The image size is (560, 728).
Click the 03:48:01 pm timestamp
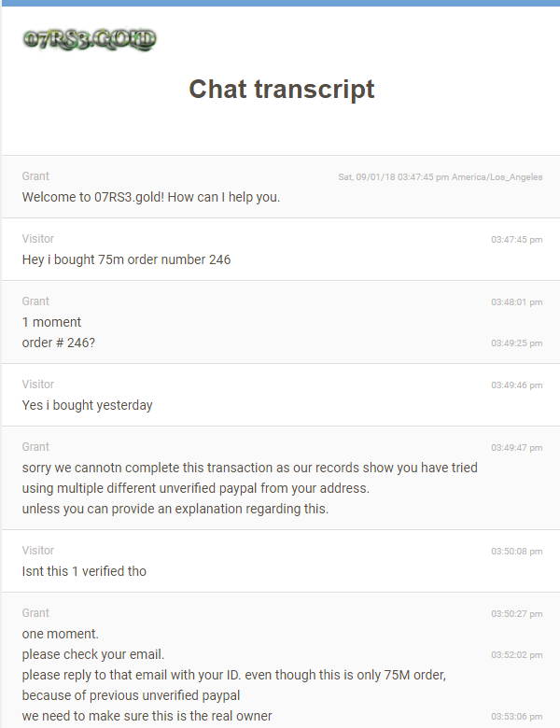pyautogui.click(x=517, y=302)
